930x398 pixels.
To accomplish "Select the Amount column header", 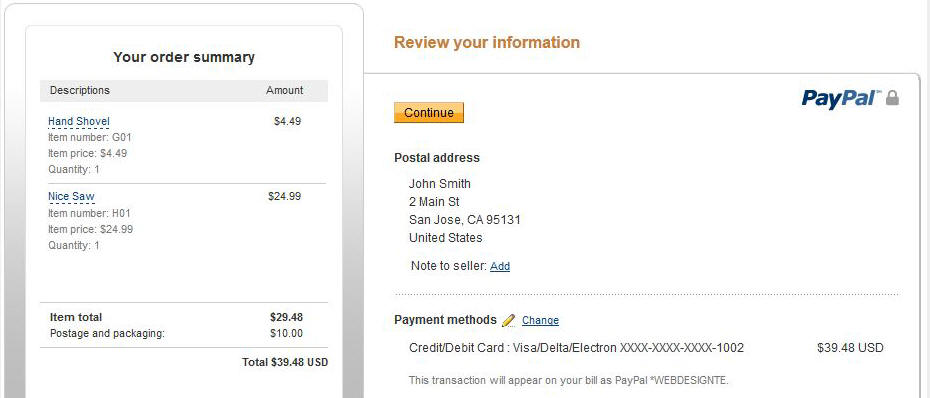I will 285,91.
